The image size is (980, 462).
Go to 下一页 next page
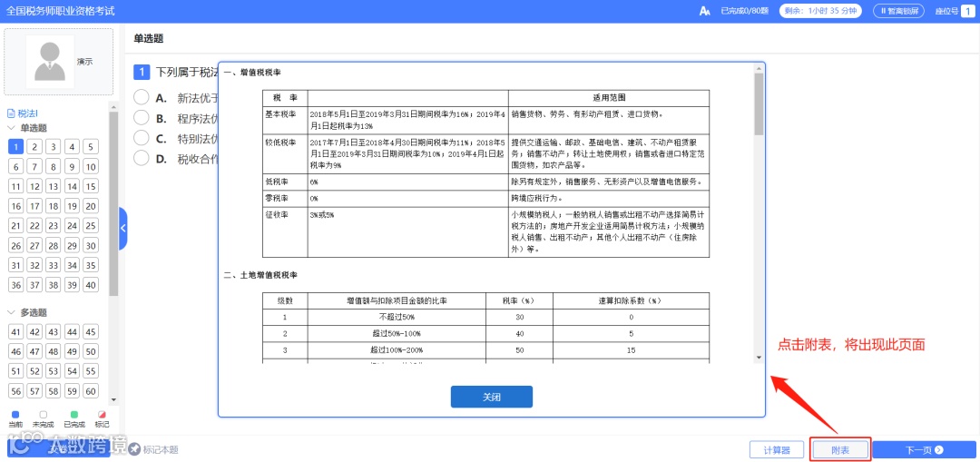click(x=924, y=449)
